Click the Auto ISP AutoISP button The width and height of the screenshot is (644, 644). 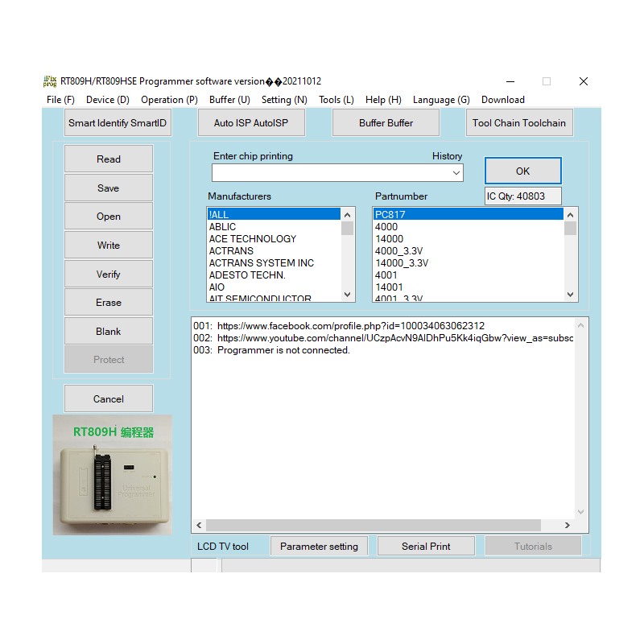click(x=251, y=123)
